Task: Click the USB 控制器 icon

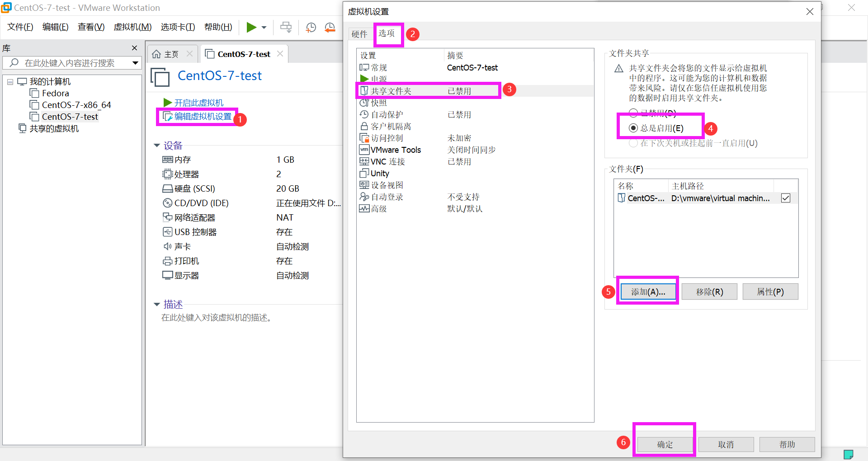Action: pos(168,232)
